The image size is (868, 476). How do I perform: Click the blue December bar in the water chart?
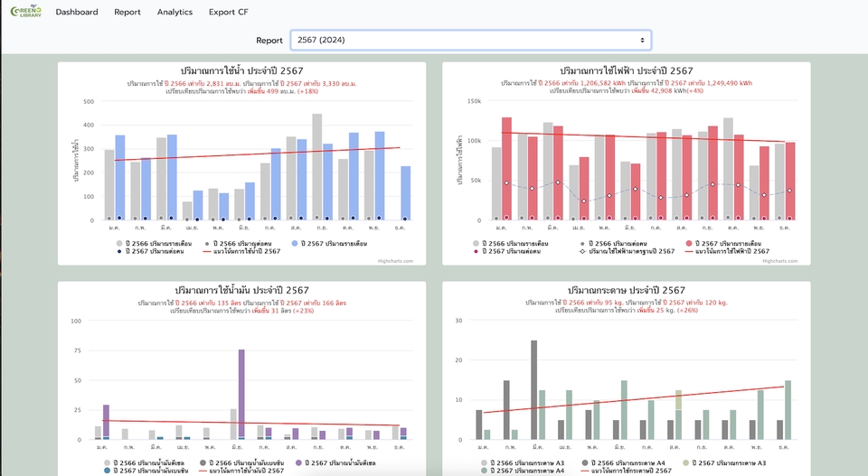406,193
